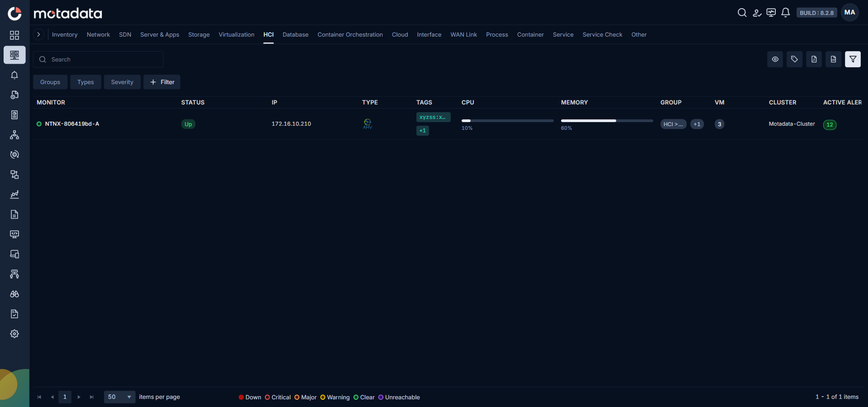Open the MA user avatar
Screen dimensions: 868x407
click(850, 13)
